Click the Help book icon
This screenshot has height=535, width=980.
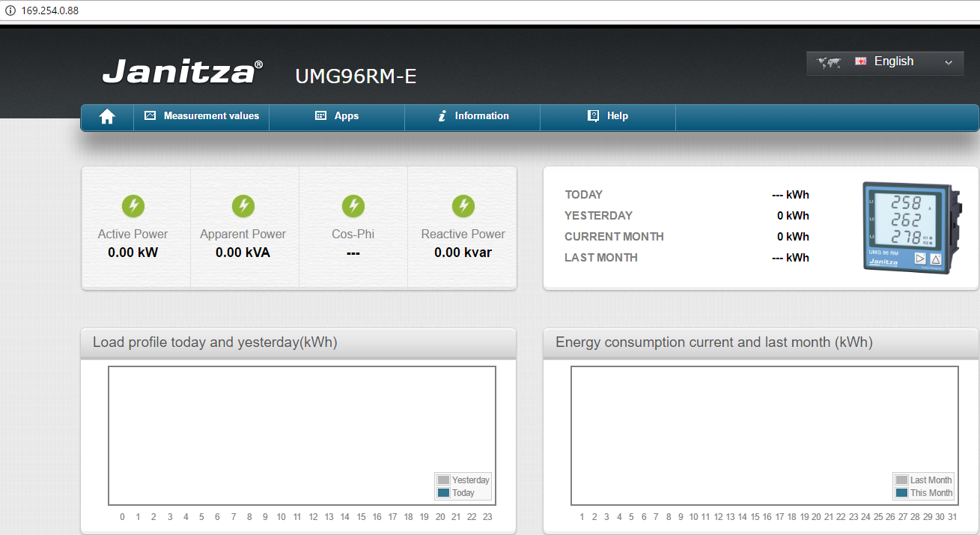point(593,115)
